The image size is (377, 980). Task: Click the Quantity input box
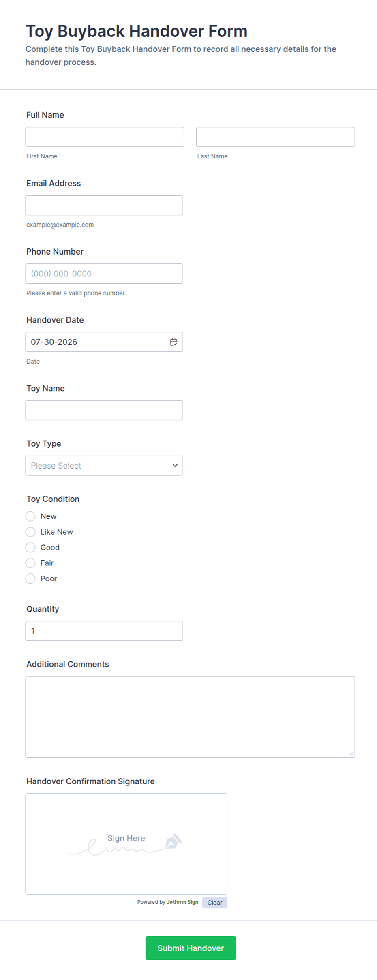(104, 631)
